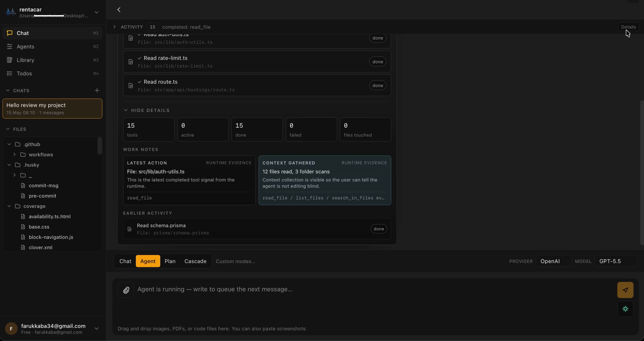The height and width of the screenshot is (341, 644).
Task: Expand the underscore folder in .husky
Action: click(x=14, y=175)
